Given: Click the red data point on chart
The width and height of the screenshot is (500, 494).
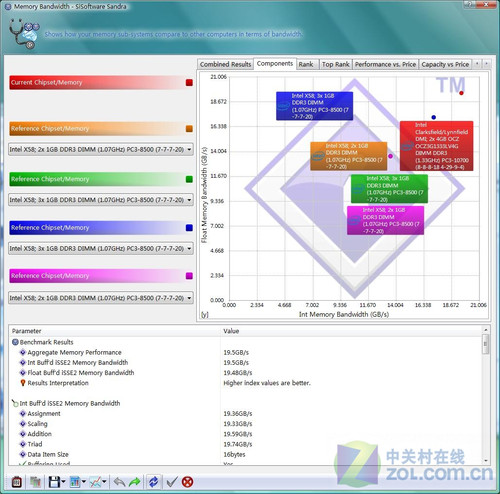Looking at the screenshot, I should click(461, 93).
